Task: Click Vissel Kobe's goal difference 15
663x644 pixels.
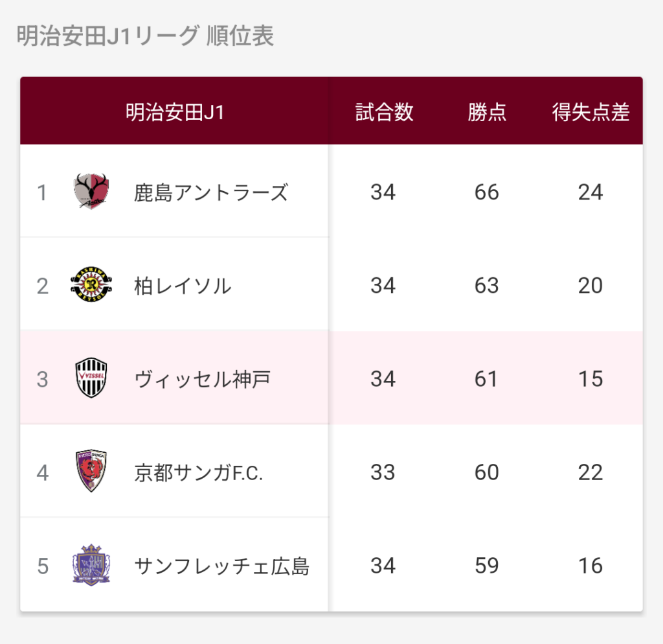Action: [590, 379]
